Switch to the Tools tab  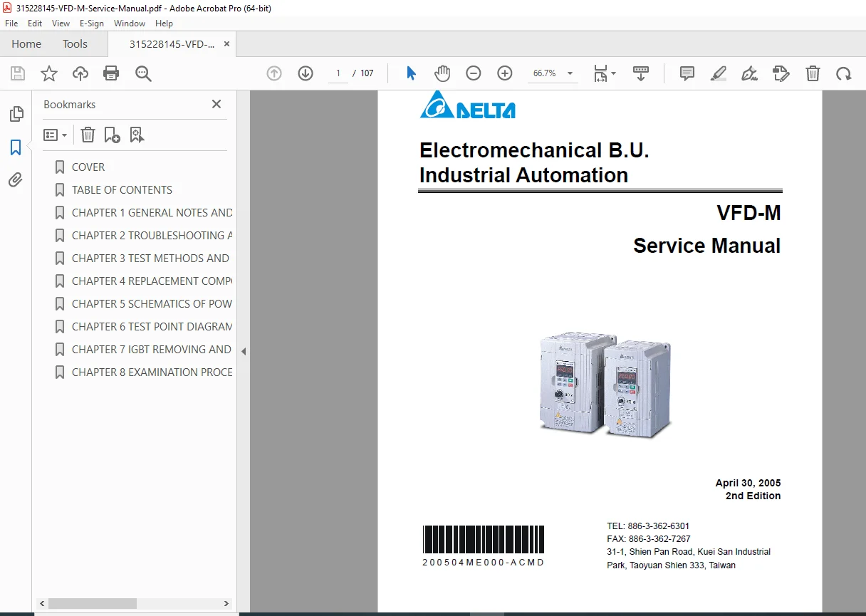tap(75, 43)
